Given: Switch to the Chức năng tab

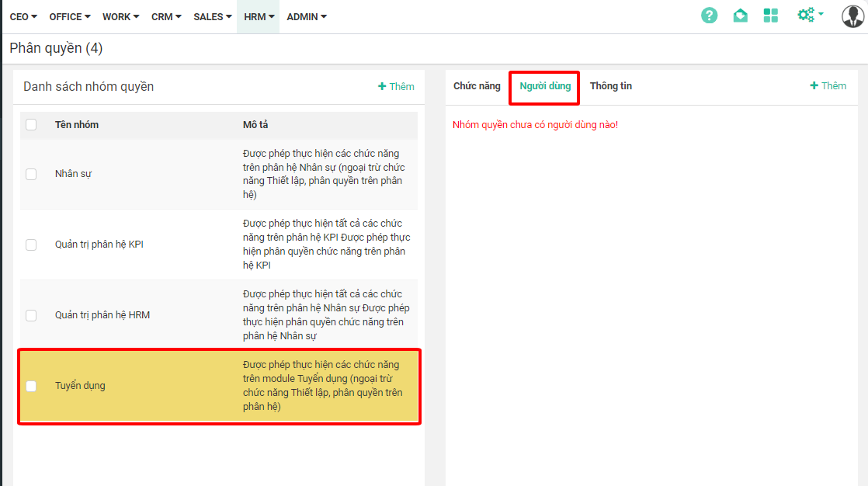Looking at the screenshot, I should pyautogui.click(x=477, y=86).
